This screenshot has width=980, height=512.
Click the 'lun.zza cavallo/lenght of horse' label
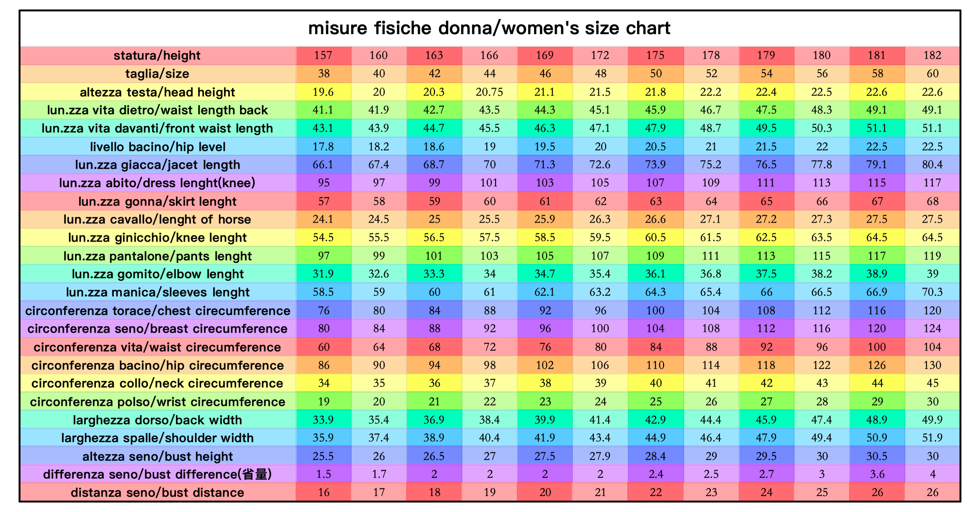[x=157, y=220]
